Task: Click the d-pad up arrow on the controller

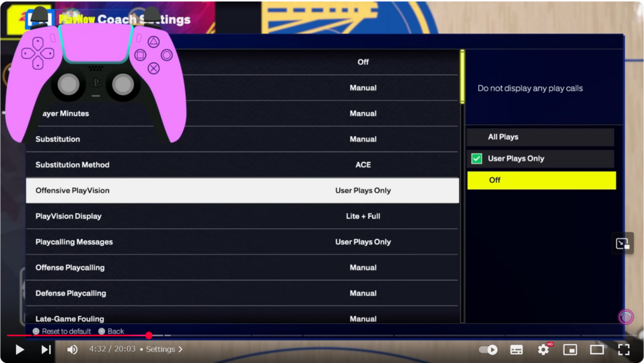Action: click(x=38, y=43)
